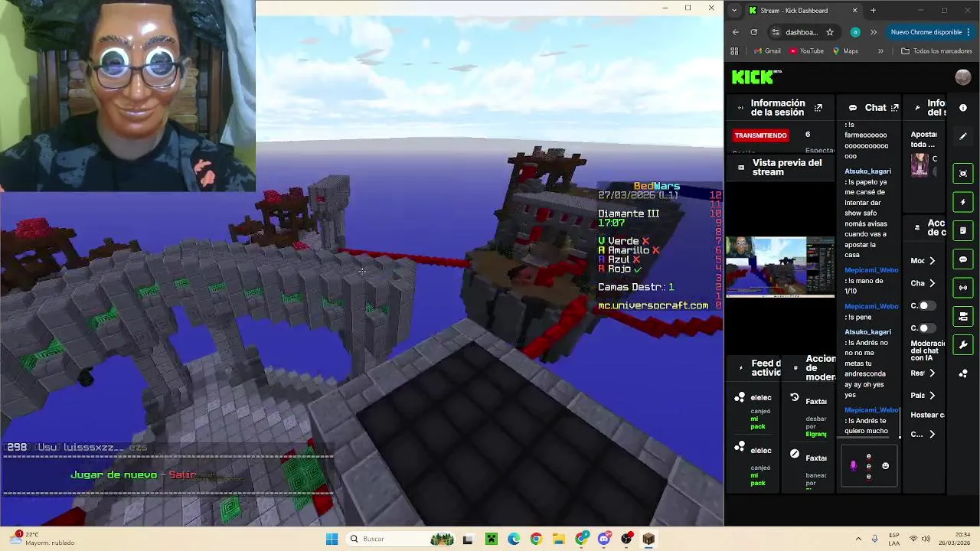This screenshot has width=980, height=551.
Task: Expand the Cha row chevron
Action: 932,283
